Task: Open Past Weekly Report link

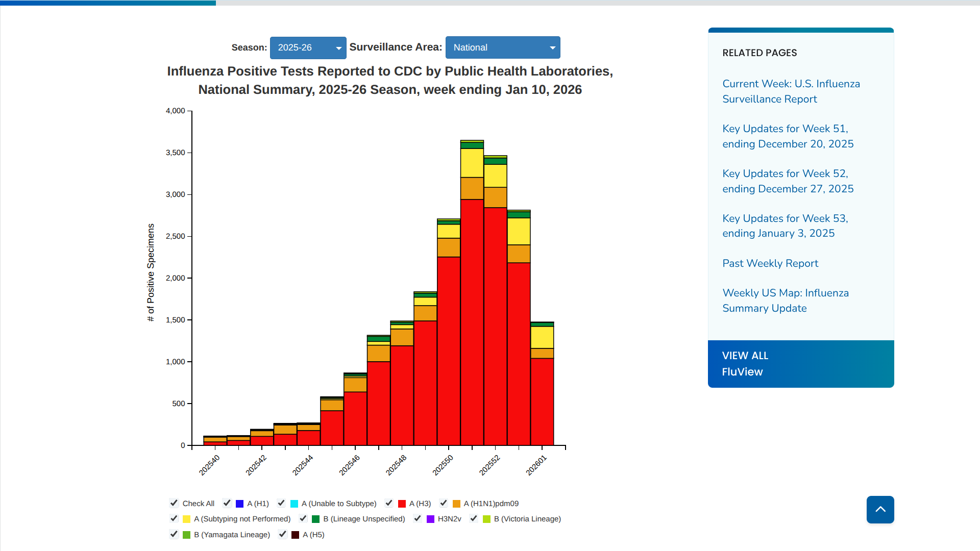Action: click(770, 263)
